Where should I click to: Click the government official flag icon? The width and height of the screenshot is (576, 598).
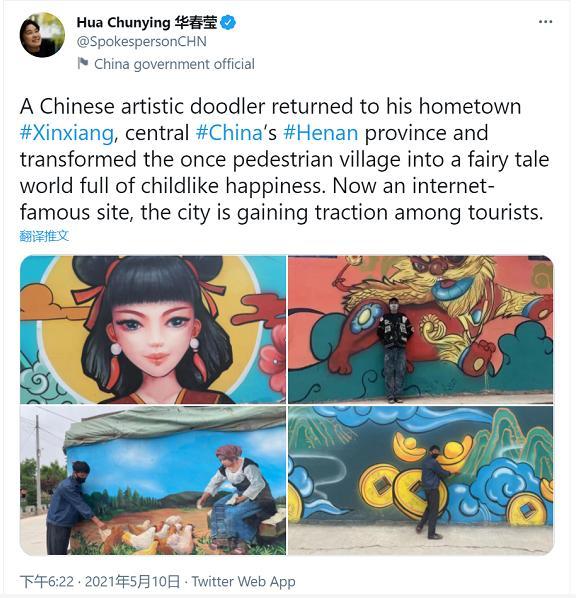(x=82, y=63)
